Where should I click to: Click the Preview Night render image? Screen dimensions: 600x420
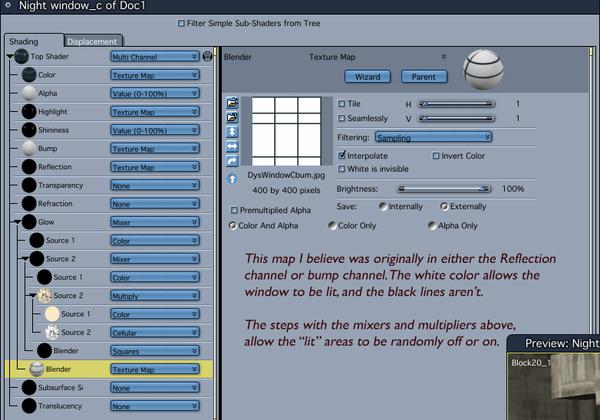554,387
